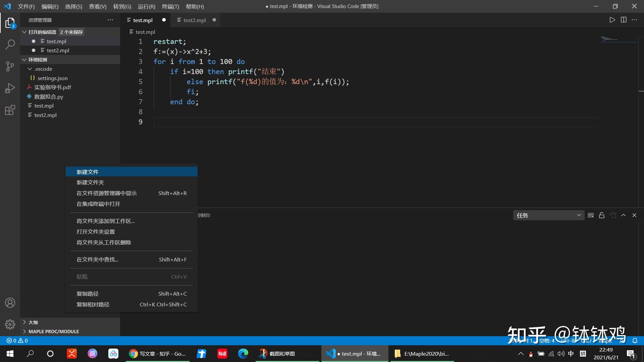Choose 新建文件夹 from context menu

[x=90, y=182]
